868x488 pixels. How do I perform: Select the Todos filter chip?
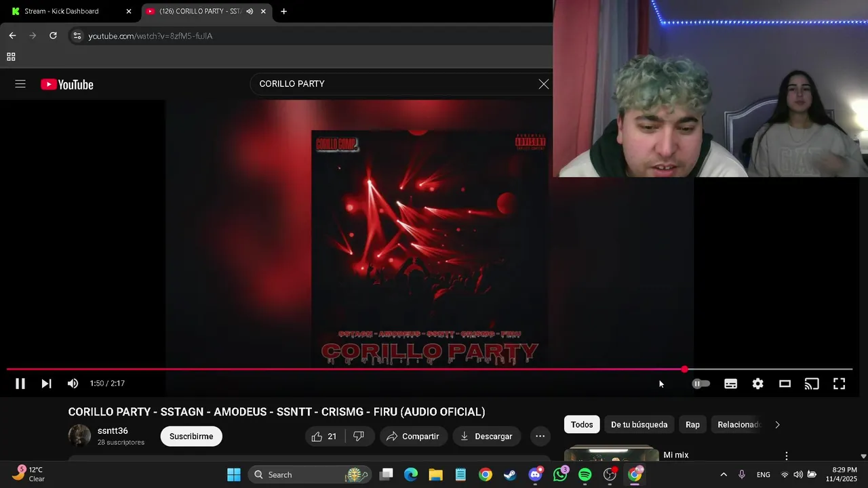(582, 425)
